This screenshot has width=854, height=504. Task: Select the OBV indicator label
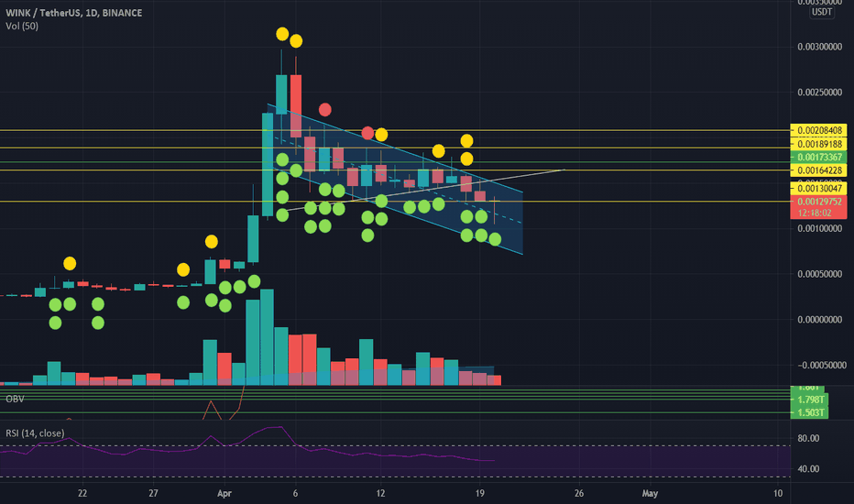(x=15, y=399)
